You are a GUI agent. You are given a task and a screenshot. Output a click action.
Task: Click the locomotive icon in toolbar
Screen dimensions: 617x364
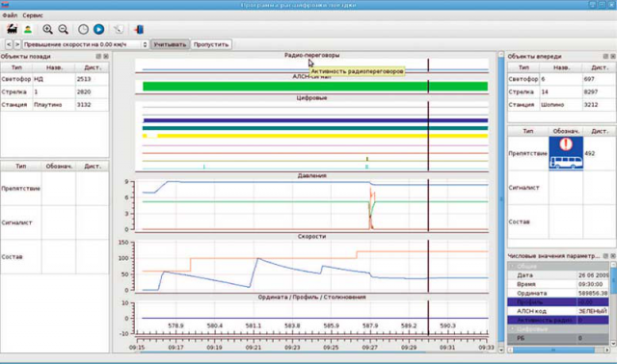coord(12,29)
